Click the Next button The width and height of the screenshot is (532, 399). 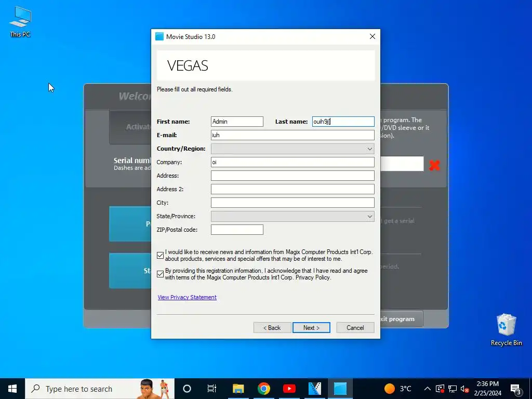point(311,328)
